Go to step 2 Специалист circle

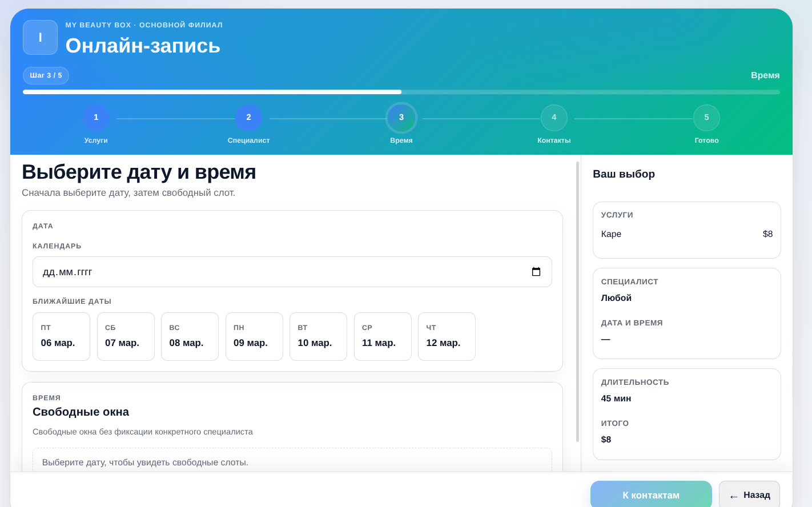pyautogui.click(x=248, y=118)
